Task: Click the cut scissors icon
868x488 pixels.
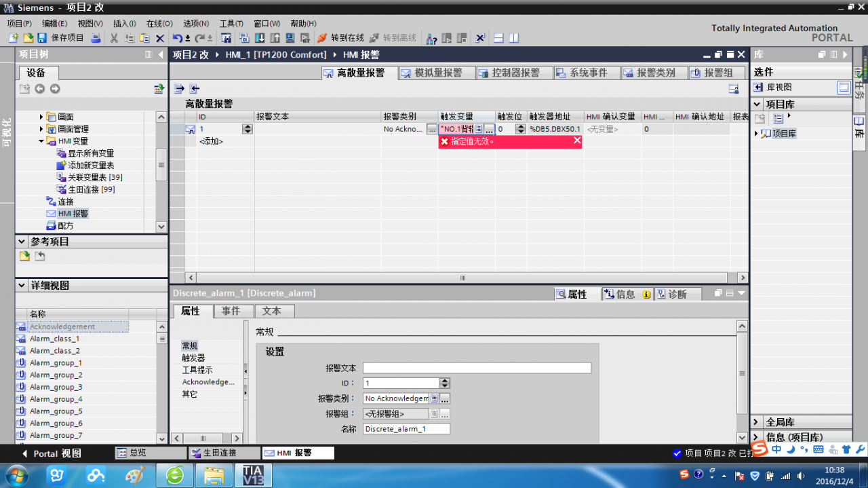Action: point(114,38)
